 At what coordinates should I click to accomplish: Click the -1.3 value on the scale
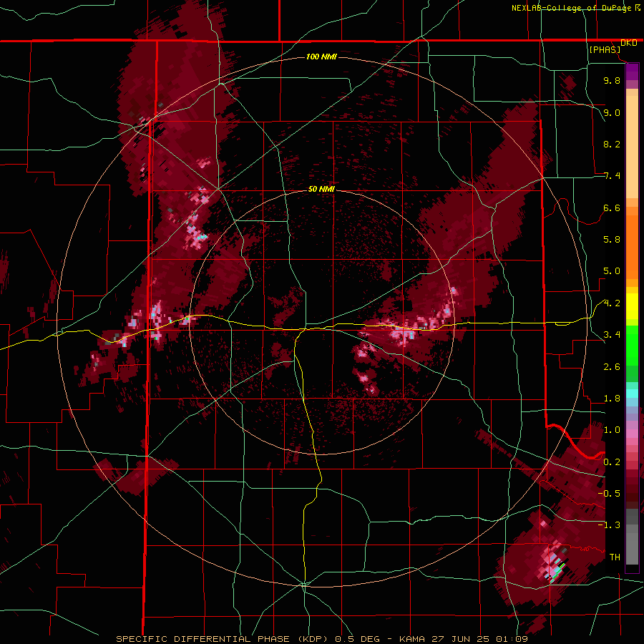[609, 525]
